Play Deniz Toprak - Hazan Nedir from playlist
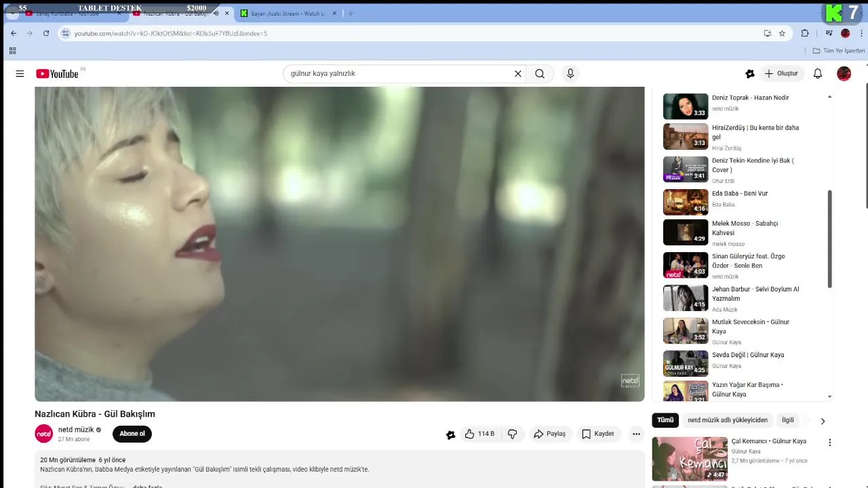 (739, 106)
